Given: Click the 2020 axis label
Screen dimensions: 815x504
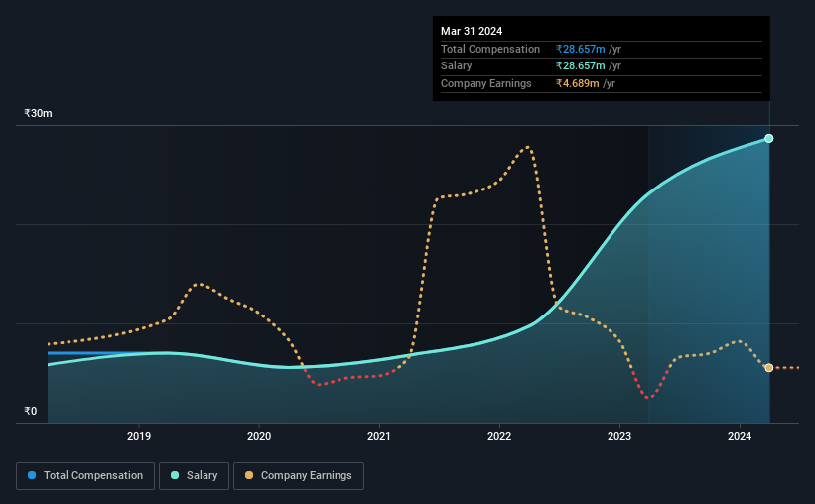Looking at the screenshot, I should tap(259, 436).
